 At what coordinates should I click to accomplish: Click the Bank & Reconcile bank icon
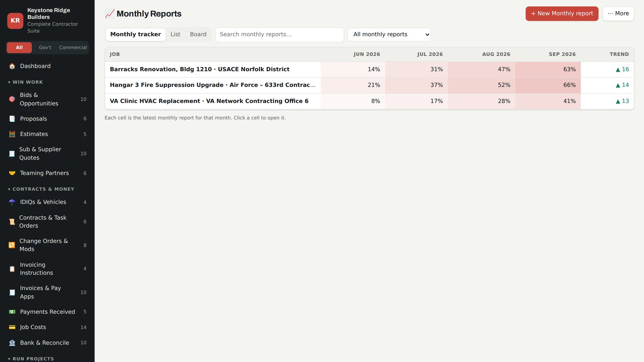[12, 343]
